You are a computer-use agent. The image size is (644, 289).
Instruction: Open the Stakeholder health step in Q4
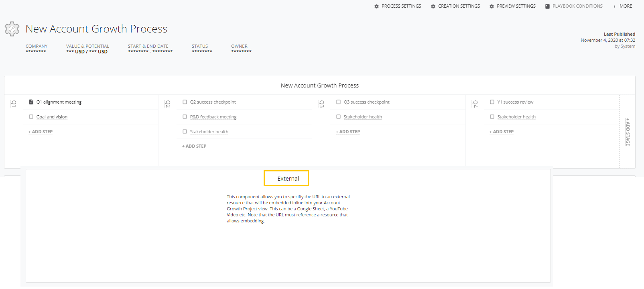coord(516,117)
